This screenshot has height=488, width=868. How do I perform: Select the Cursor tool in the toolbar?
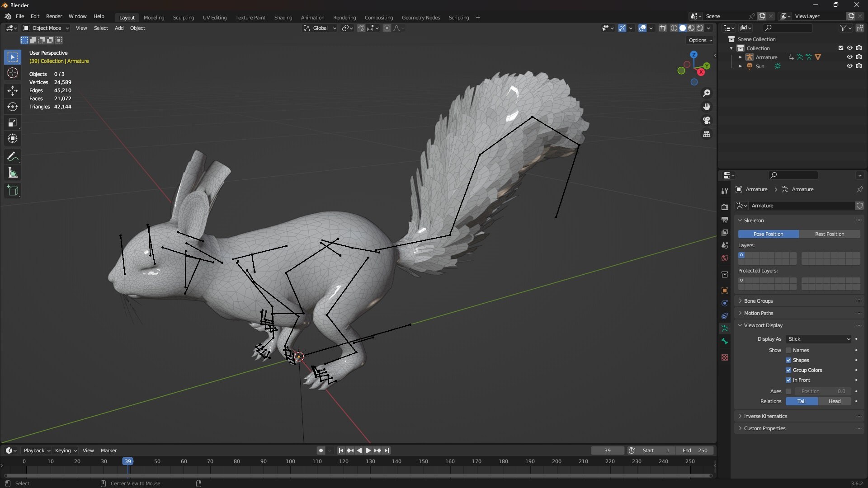(x=13, y=73)
